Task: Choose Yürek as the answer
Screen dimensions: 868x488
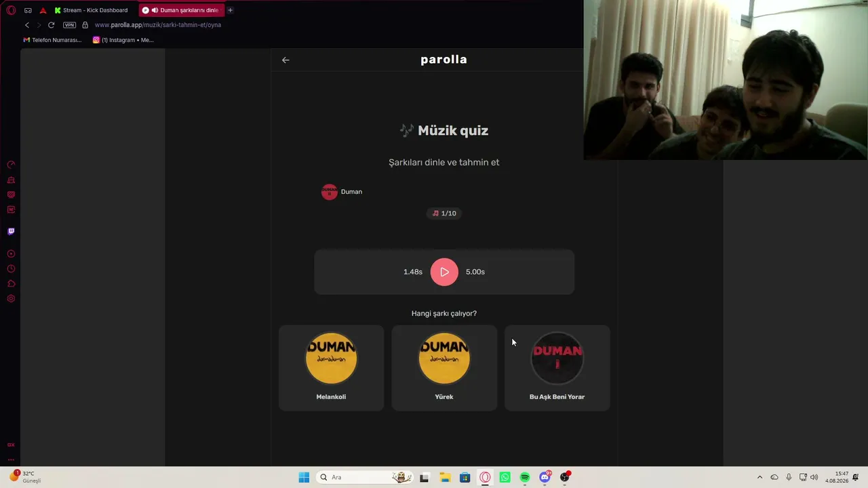Action: (444, 368)
